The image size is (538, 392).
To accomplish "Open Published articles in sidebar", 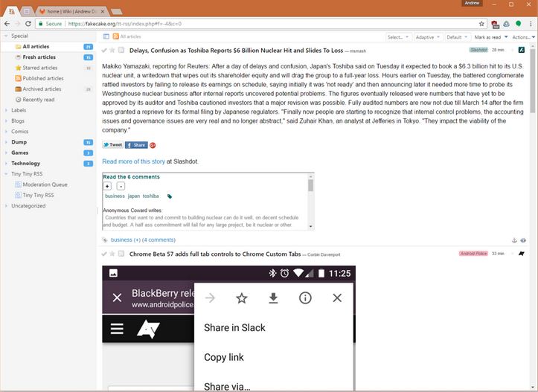I will click(48, 78).
